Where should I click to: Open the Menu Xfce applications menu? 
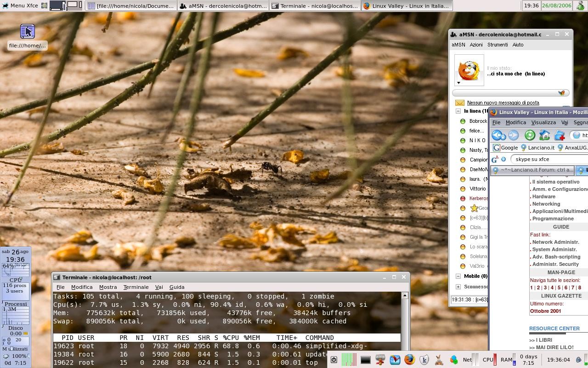coord(20,6)
